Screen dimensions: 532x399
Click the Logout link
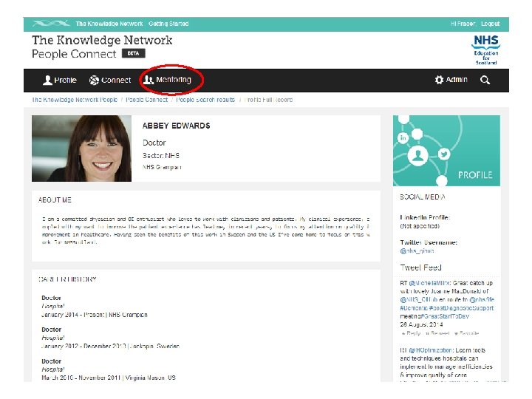(491, 24)
